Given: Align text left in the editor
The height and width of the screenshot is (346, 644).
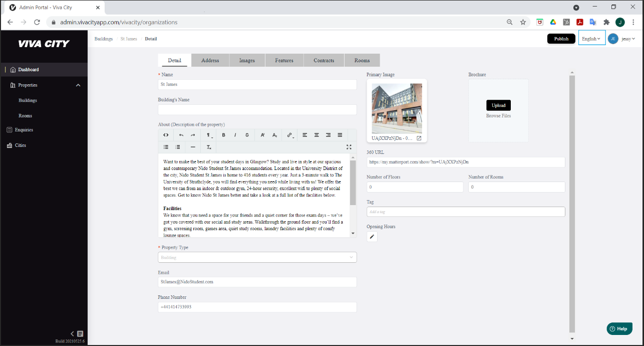Looking at the screenshot, I should (x=304, y=135).
